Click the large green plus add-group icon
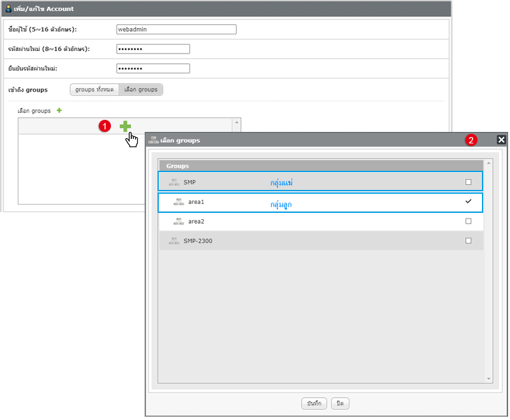 (125, 126)
